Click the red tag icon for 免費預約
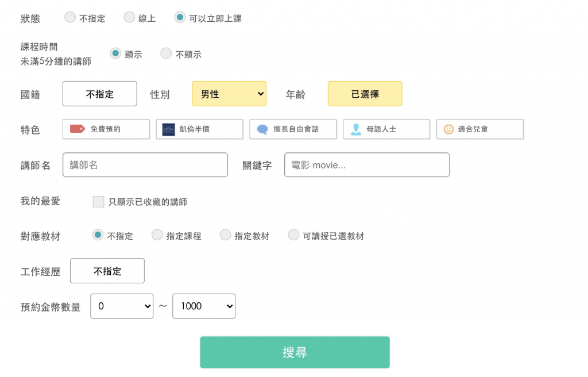588x377 pixels. click(78, 129)
